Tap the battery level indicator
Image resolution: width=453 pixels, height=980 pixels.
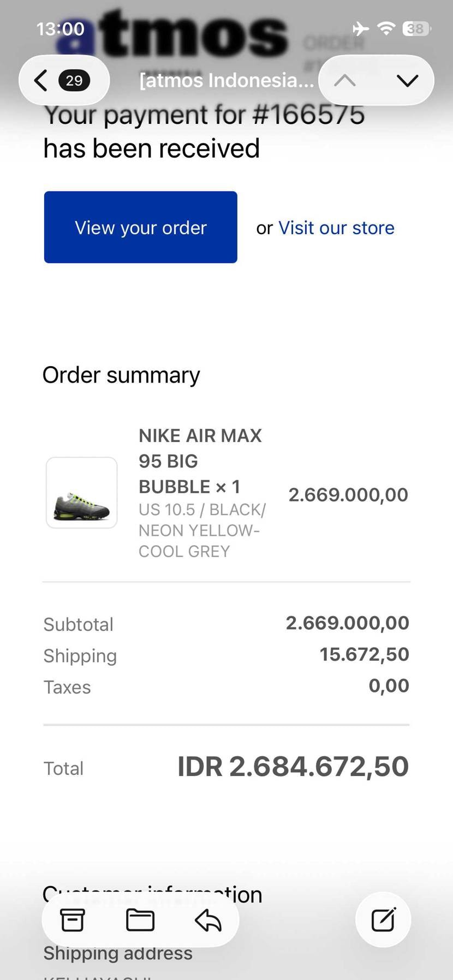[x=416, y=28]
